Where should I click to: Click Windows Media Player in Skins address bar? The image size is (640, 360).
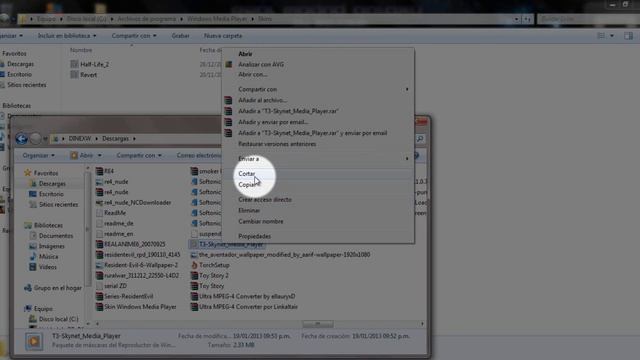pyautogui.click(x=217, y=19)
